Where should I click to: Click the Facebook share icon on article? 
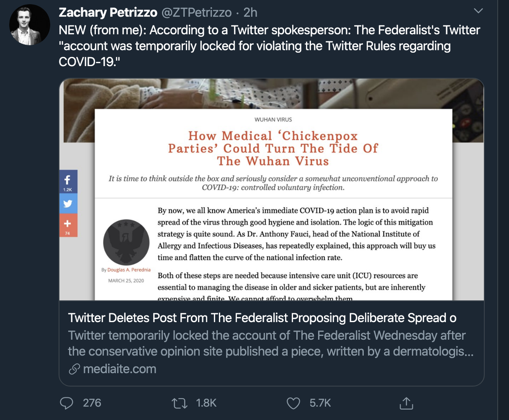[x=68, y=182]
